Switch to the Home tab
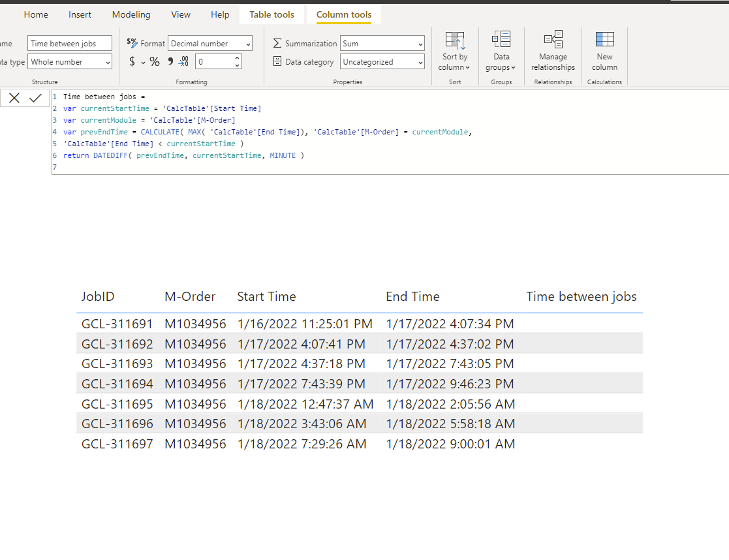 36,14
